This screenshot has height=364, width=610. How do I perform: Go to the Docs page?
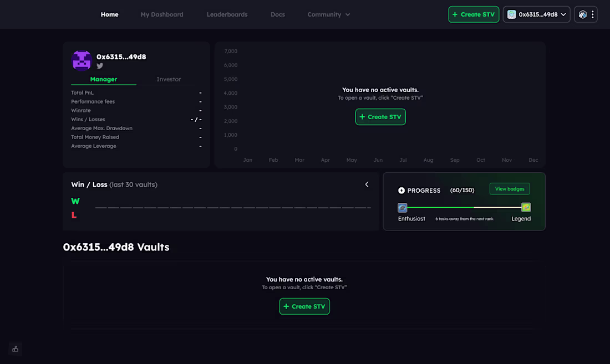click(277, 14)
